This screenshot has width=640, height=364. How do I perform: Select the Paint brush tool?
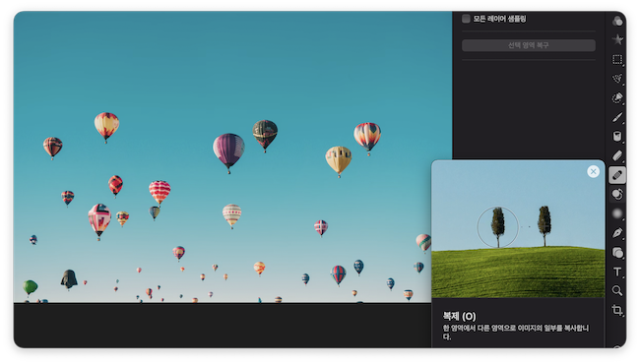pyautogui.click(x=617, y=117)
